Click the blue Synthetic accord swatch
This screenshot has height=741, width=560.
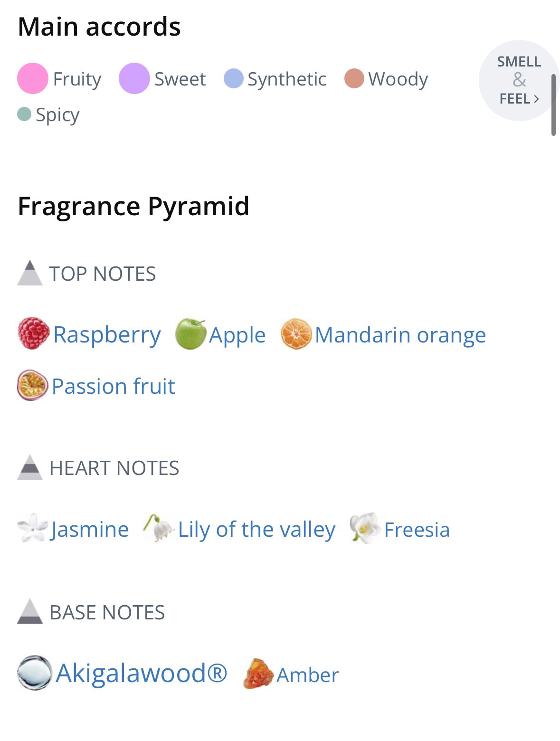pos(233,79)
